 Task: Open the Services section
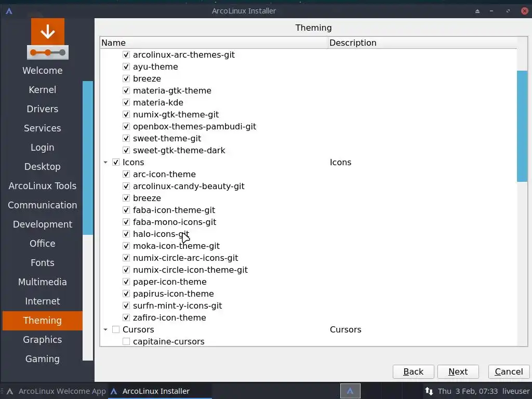tap(43, 128)
